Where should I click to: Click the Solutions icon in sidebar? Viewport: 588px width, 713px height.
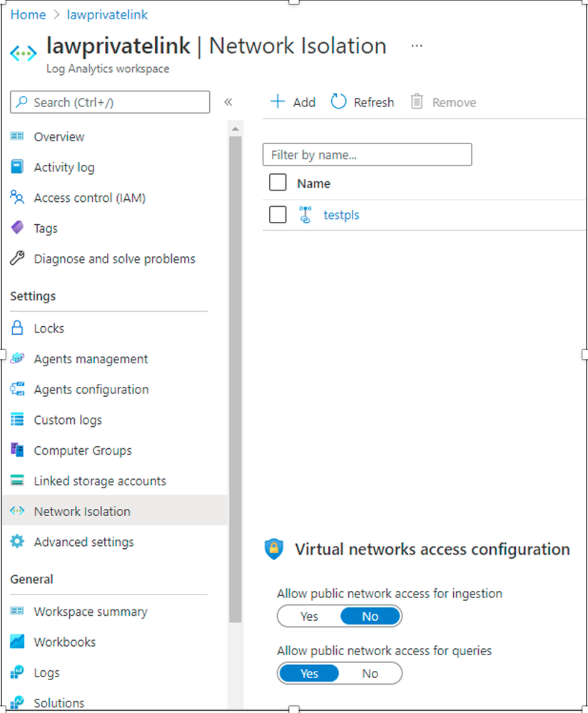17,702
